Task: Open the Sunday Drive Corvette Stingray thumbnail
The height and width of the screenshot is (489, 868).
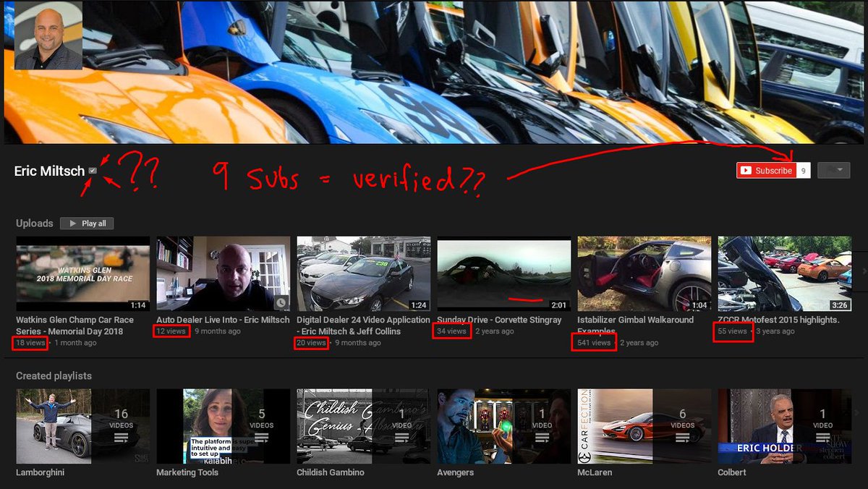Action: (x=503, y=273)
